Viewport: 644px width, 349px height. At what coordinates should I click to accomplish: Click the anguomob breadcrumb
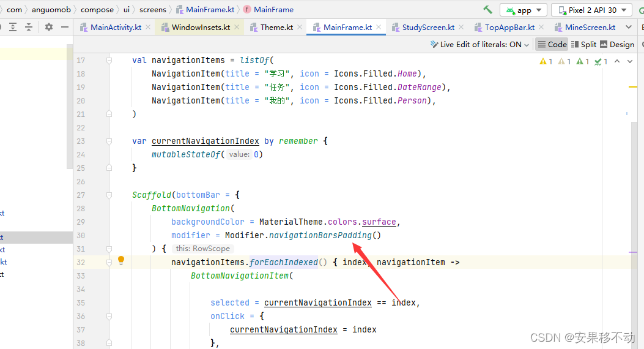[51, 9]
